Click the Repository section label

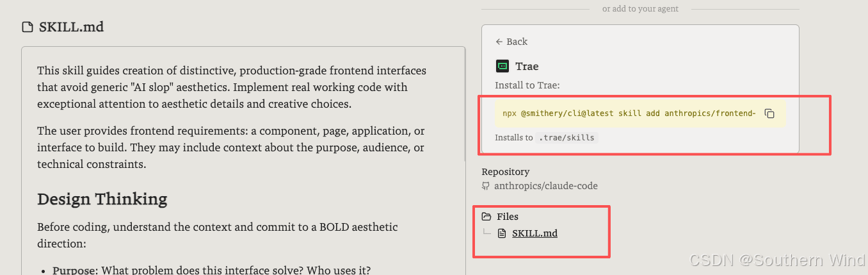[x=506, y=172]
